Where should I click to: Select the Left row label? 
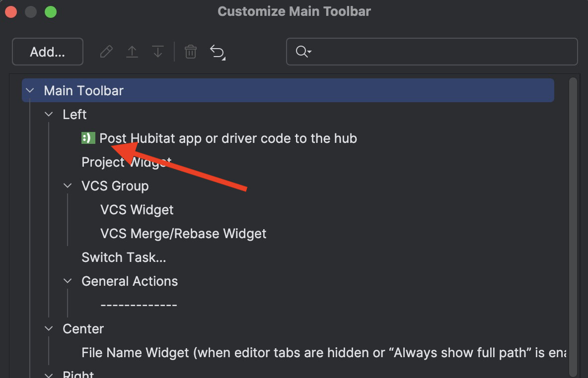[x=74, y=114]
